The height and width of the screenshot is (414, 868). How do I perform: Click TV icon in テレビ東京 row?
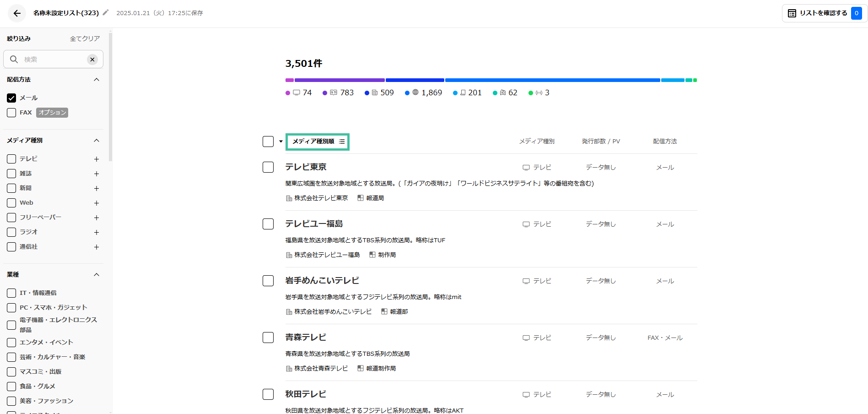pyautogui.click(x=526, y=168)
